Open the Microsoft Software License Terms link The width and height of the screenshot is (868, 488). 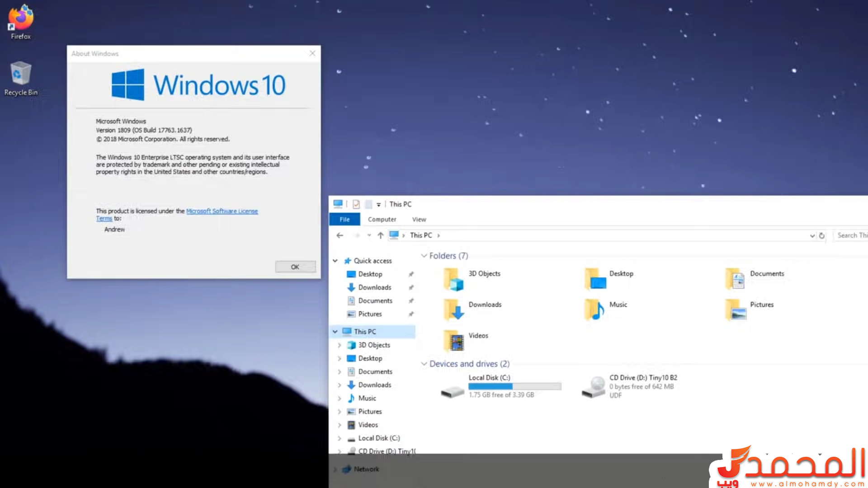click(222, 211)
